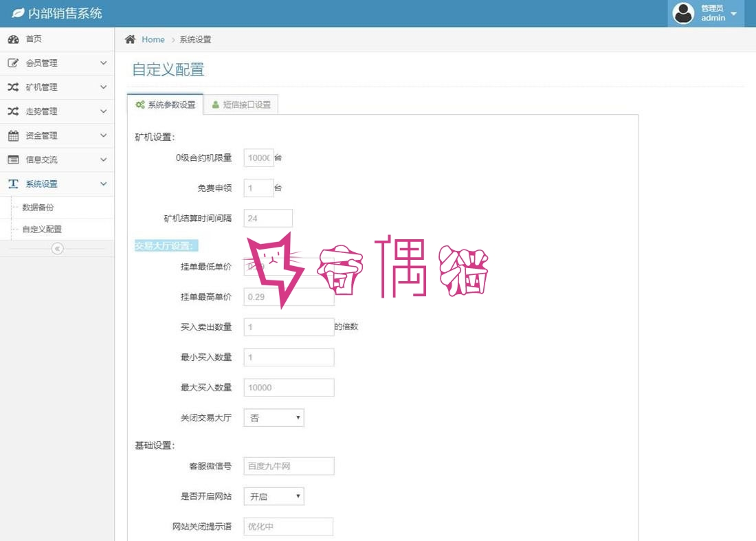Click the 买入卖出数量 input field

289,327
